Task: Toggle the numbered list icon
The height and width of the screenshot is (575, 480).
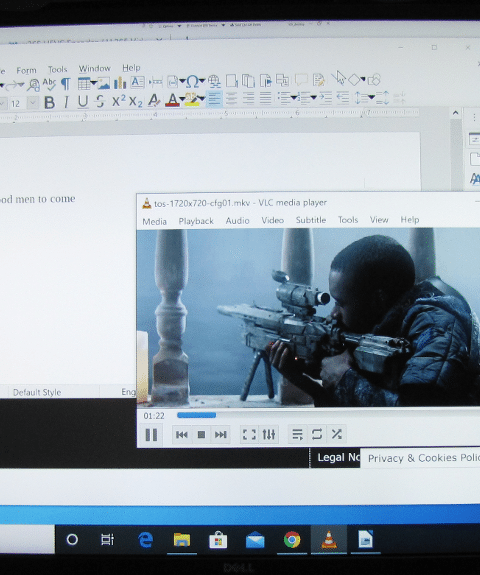Action: pyautogui.click(x=304, y=98)
